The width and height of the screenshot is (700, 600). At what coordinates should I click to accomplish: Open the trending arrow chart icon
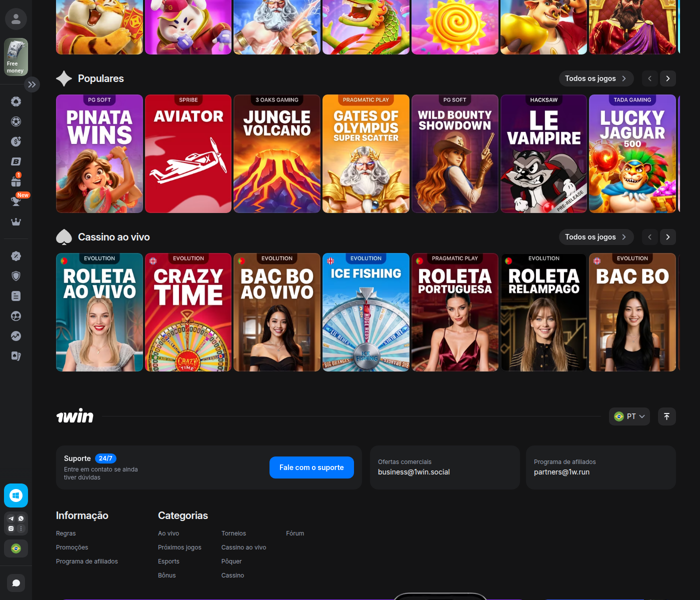click(x=16, y=336)
